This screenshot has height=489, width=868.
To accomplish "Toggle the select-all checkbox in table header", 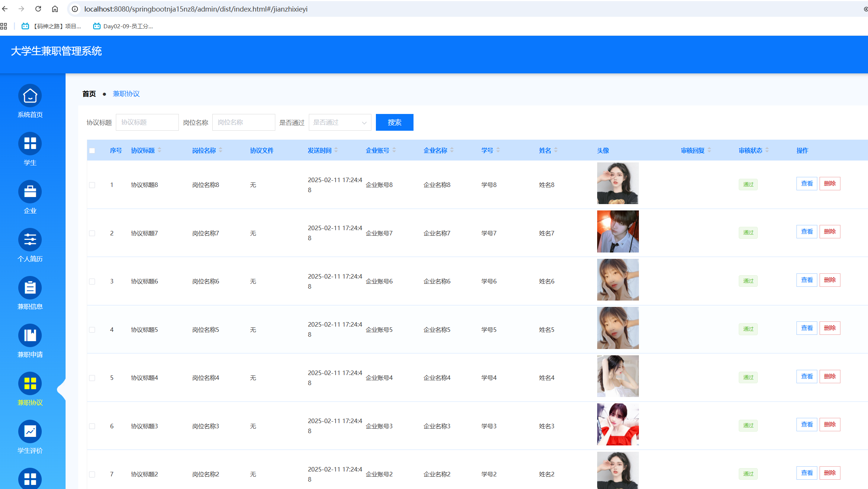I will pyautogui.click(x=92, y=151).
